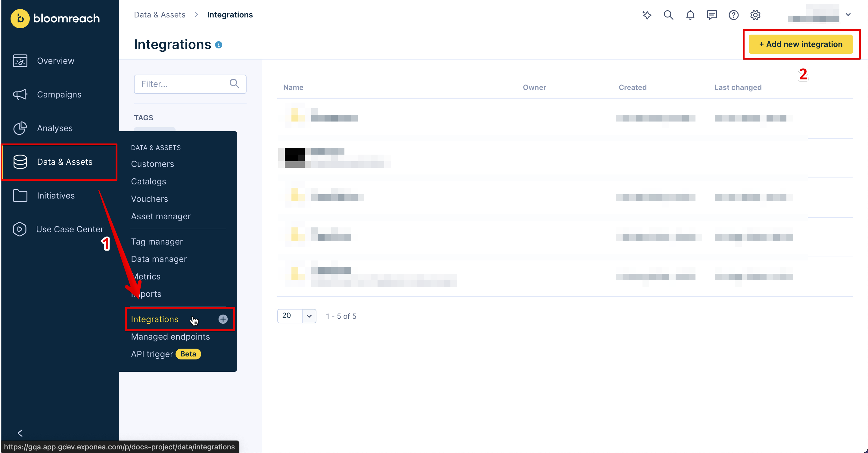This screenshot has width=868, height=453.
Task: Sort by Name column header
Action: [x=293, y=88]
